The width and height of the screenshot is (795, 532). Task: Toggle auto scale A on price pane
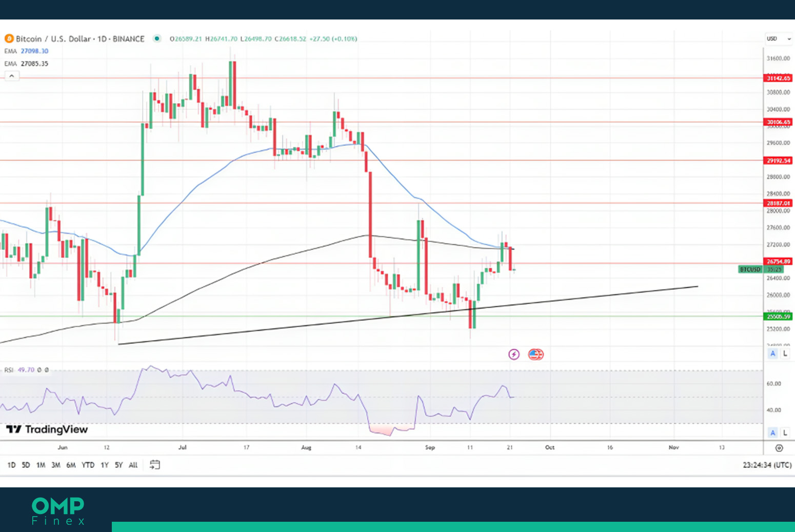773,353
